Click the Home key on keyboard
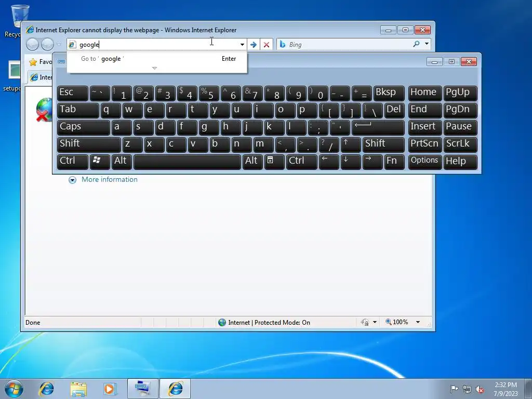Screen dimensions: 532x399 pos(425,93)
